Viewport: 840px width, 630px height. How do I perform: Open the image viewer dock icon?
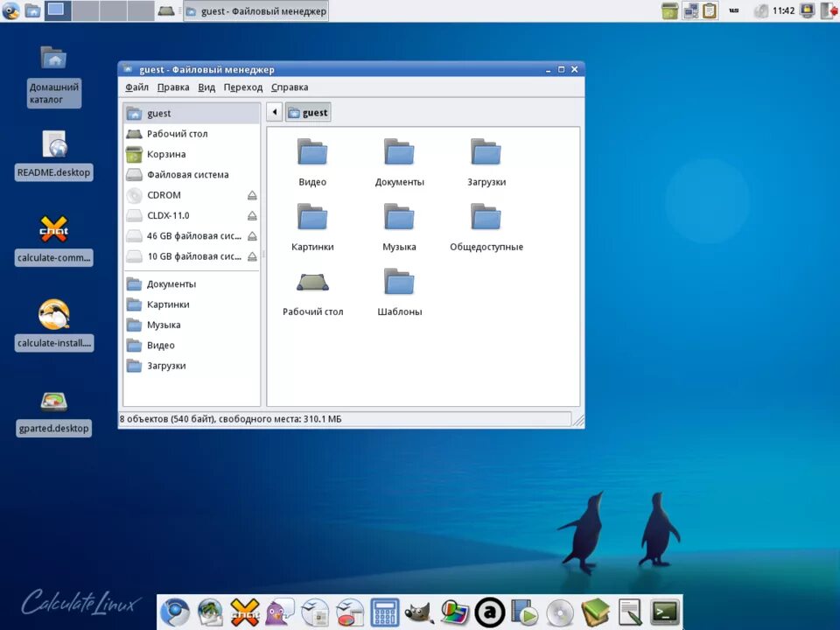[455, 612]
